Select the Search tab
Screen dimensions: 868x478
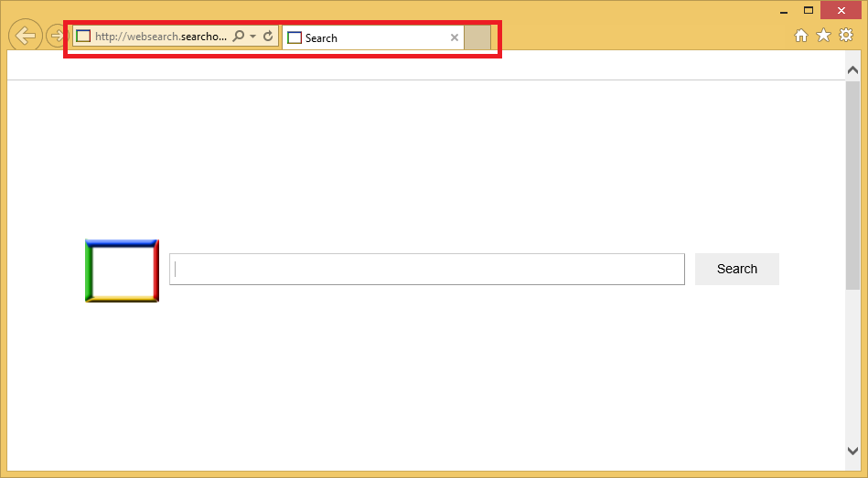point(366,37)
